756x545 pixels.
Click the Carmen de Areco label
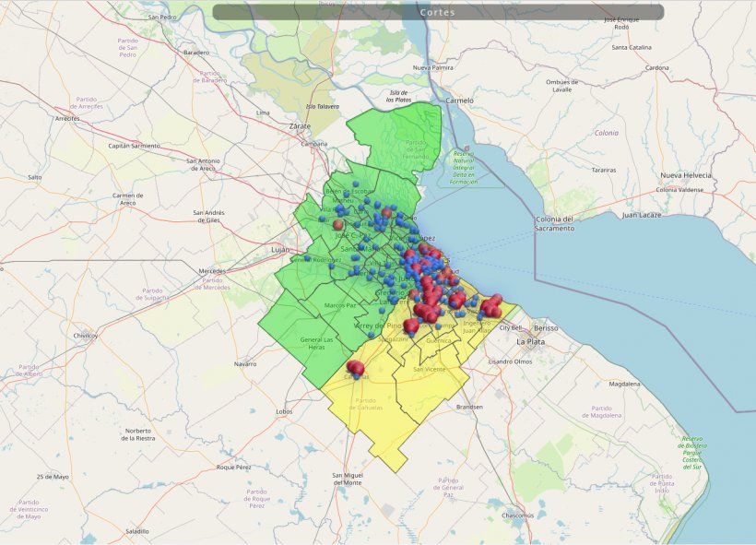128,199
